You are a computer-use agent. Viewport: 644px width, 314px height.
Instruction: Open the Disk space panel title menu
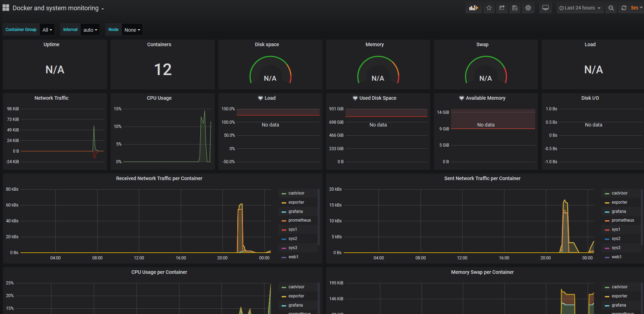(267, 44)
